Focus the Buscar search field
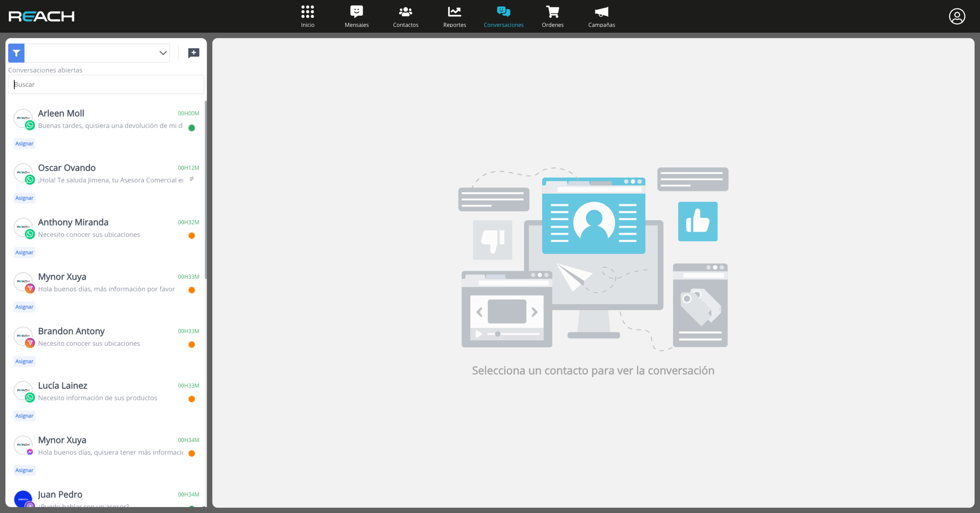This screenshot has height=513, width=980. coord(106,85)
